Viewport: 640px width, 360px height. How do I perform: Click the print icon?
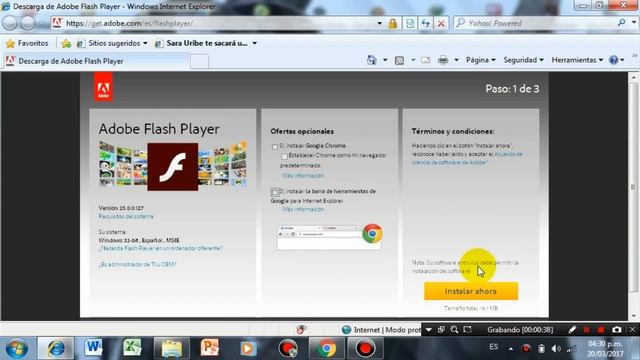tap(443, 60)
